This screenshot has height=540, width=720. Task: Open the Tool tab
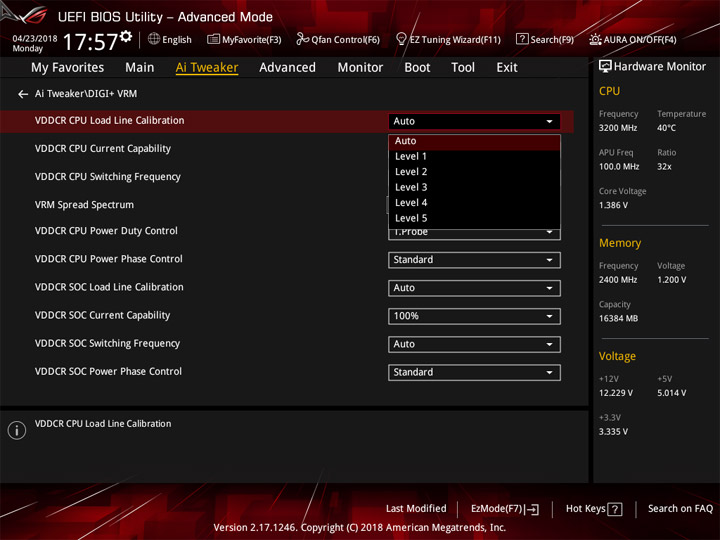point(463,68)
